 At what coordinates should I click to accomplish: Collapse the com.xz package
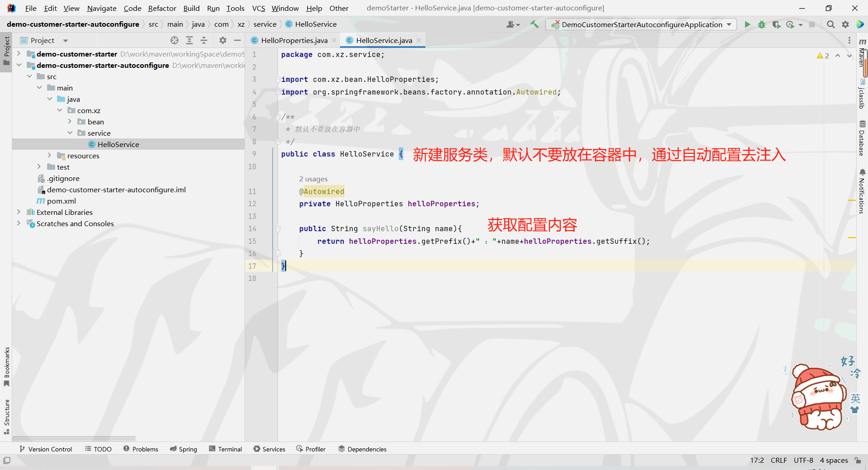pyautogui.click(x=59, y=110)
